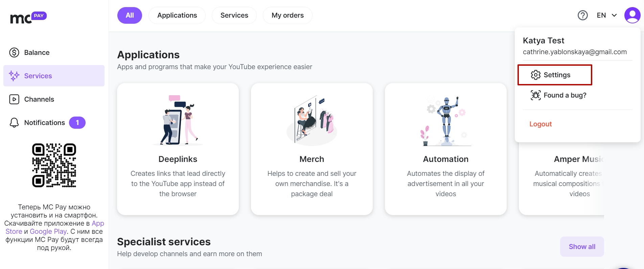This screenshot has height=269, width=644.
Task: Click the Balance dollar icon
Action: click(x=14, y=53)
